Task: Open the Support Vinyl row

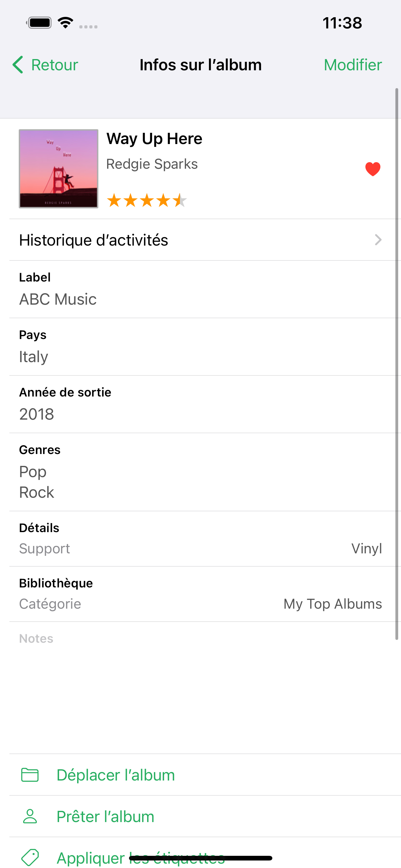Action: (x=200, y=549)
